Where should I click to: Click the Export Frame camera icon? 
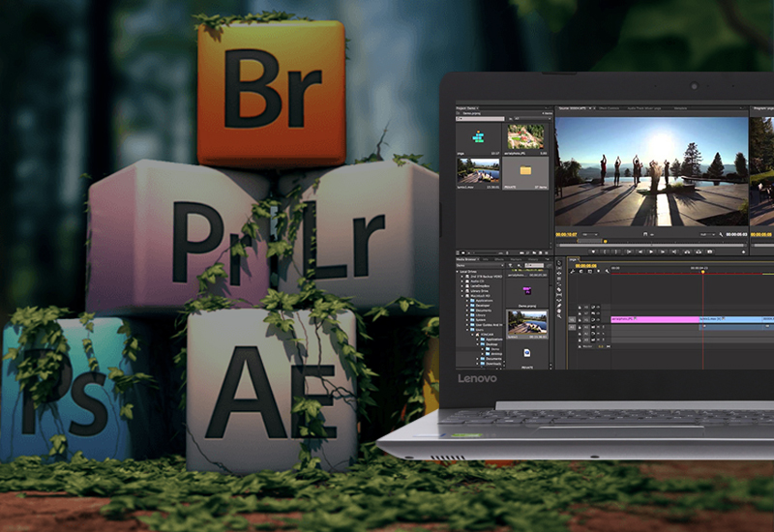[710, 251]
